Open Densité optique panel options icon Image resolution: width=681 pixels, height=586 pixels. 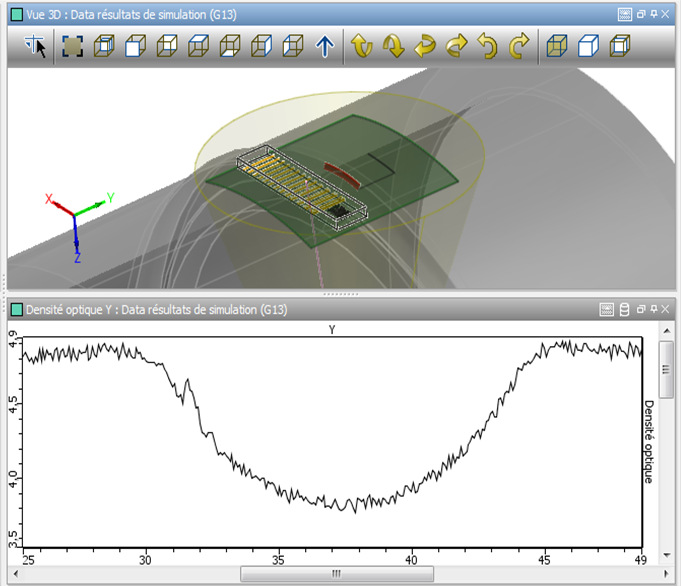606,309
